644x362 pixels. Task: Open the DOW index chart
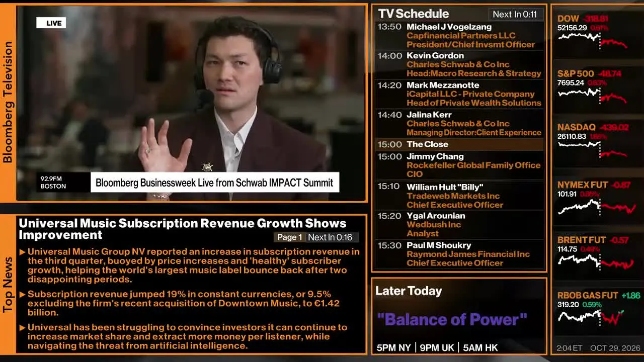pyautogui.click(x=593, y=42)
